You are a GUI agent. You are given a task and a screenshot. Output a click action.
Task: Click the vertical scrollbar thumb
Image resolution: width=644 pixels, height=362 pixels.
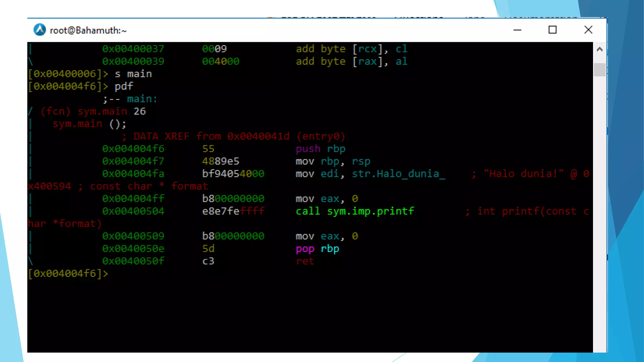point(599,69)
